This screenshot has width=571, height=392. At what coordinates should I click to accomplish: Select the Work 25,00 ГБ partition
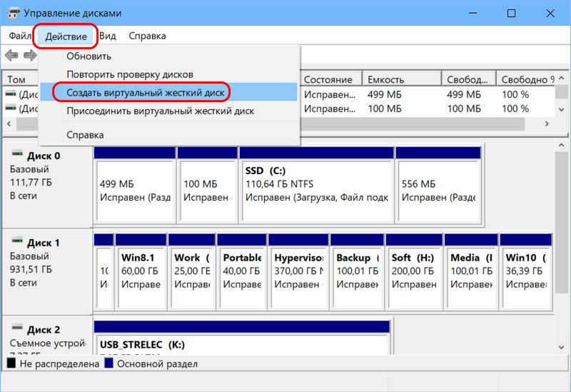pos(191,272)
